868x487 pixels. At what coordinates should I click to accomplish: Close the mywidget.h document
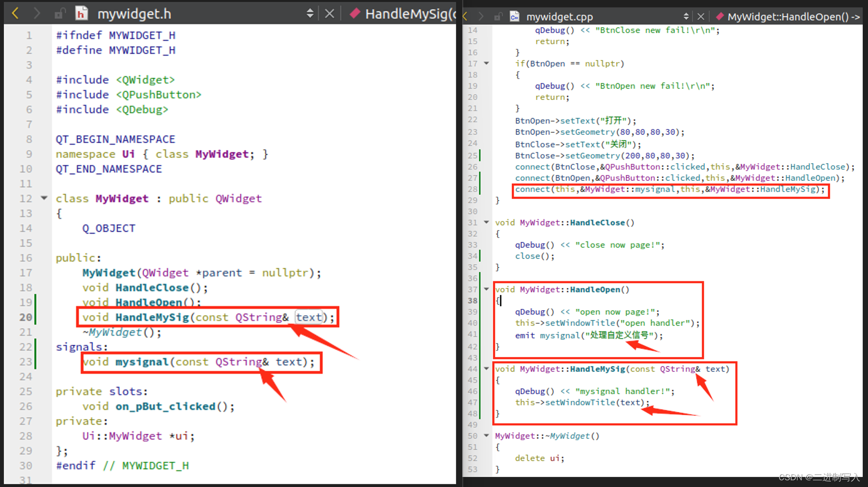pyautogui.click(x=329, y=13)
